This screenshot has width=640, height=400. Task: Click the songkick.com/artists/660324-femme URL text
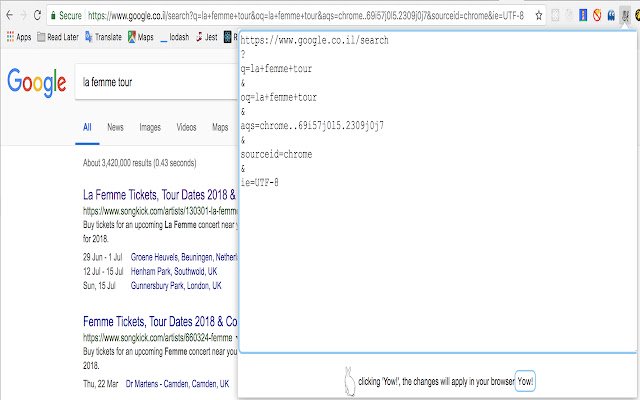click(158, 338)
